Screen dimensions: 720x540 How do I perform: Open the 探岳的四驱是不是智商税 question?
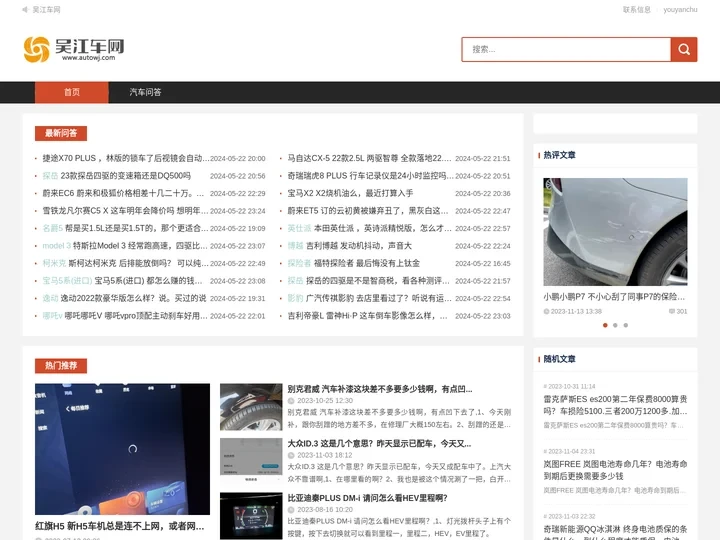377,281
